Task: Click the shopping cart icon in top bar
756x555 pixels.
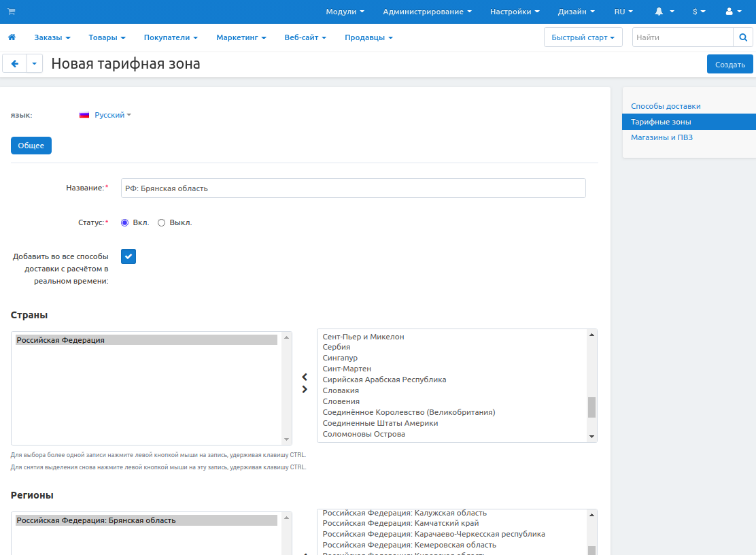Action: pos(11,12)
